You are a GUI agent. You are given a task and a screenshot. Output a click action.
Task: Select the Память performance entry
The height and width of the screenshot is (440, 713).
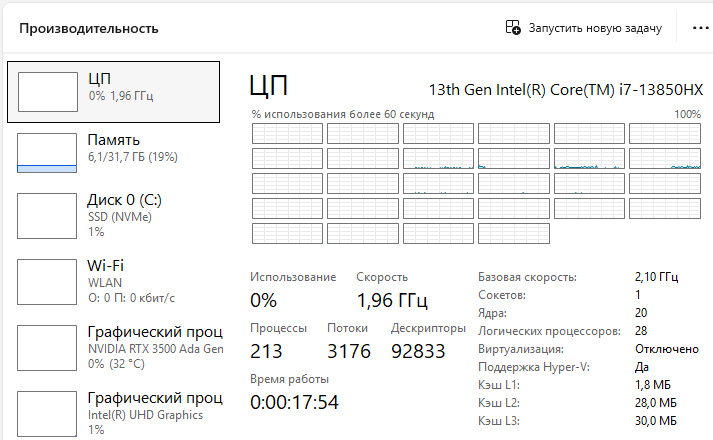113,153
